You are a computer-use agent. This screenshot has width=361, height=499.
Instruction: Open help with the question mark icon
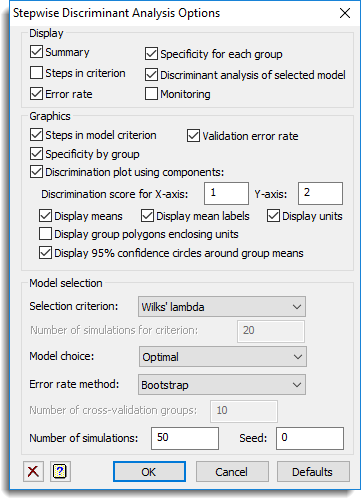tap(60, 471)
